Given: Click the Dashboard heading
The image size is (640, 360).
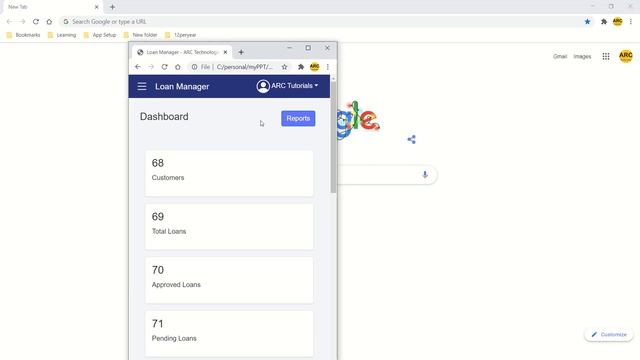Looking at the screenshot, I should click(164, 117).
